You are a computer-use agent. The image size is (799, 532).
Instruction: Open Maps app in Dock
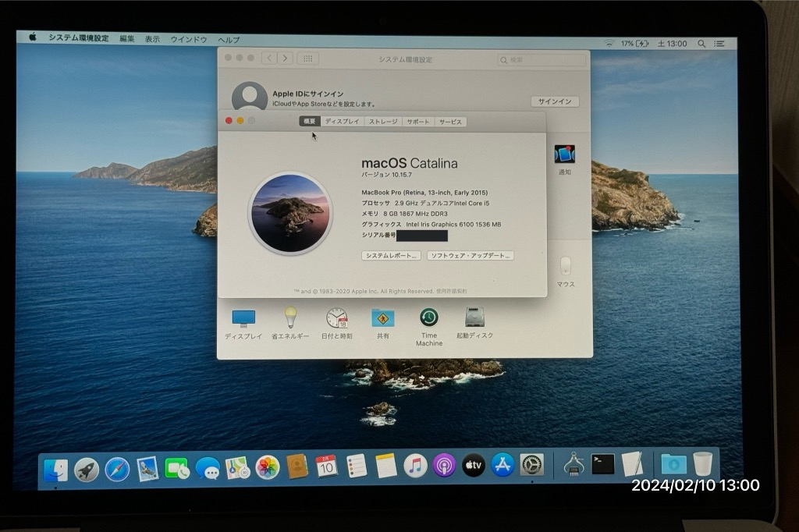pyautogui.click(x=237, y=467)
